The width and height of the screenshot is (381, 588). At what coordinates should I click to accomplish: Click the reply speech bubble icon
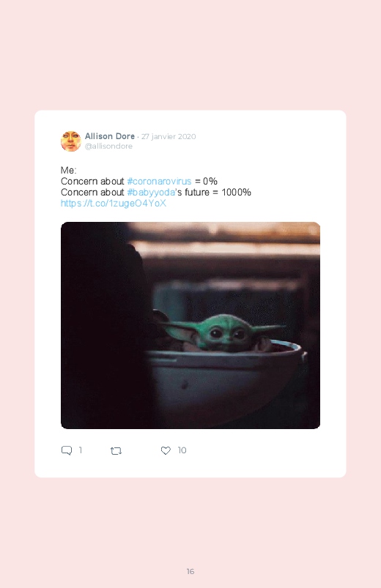tap(67, 450)
